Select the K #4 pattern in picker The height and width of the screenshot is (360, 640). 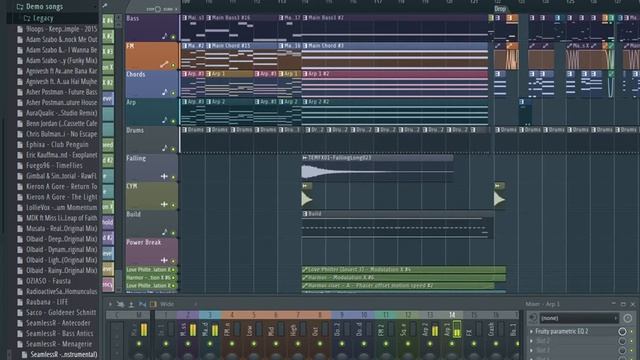coord(108,20)
